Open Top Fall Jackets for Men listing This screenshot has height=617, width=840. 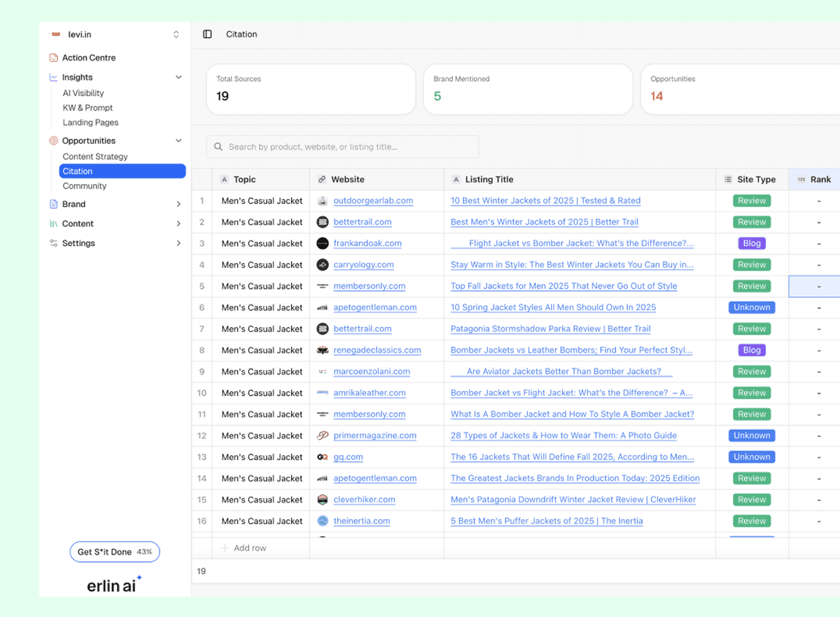(564, 286)
